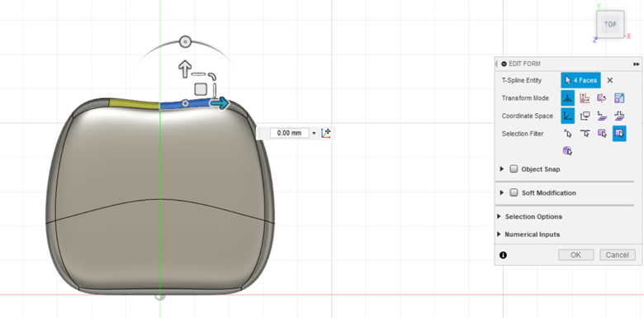Viewport: 644px width, 318px height.
Task: Click the planar square manipulator handle
Action: click(x=201, y=88)
